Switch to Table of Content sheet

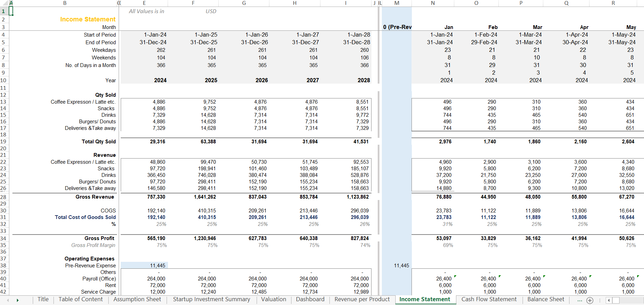(81, 299)
